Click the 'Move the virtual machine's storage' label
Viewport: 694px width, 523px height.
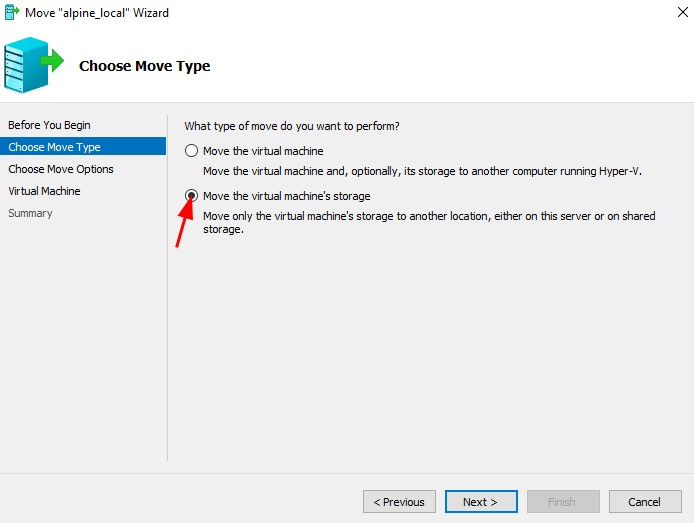click(x=286, y=196)
